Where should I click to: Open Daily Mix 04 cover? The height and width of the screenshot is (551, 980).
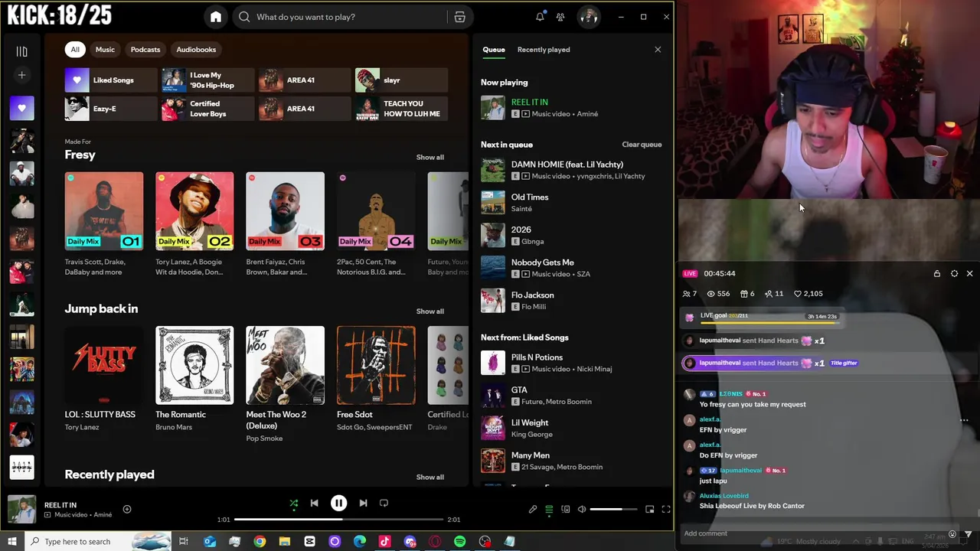[376, 211]
